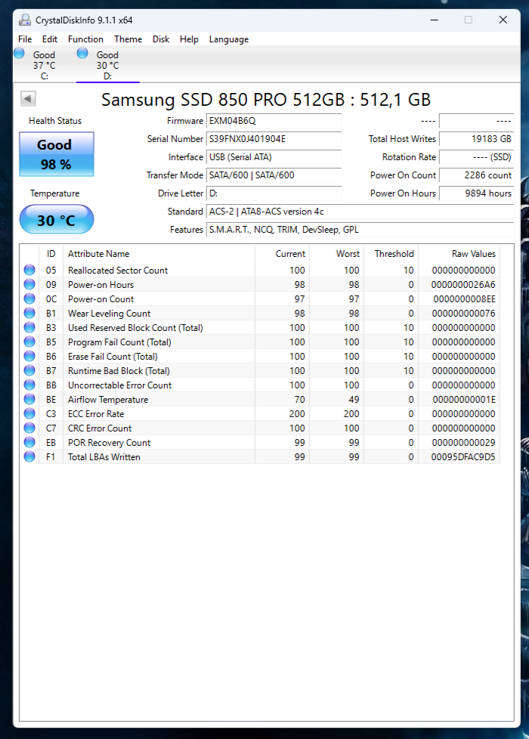Select the Total LBAs Written attribute name

click(104, 457)
